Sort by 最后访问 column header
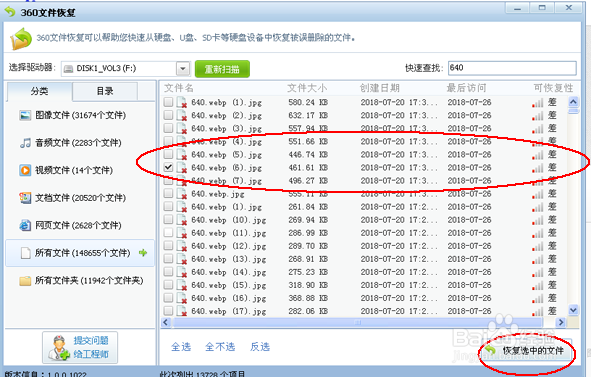The width and height of the screenshot is (591, 377). 466,88
